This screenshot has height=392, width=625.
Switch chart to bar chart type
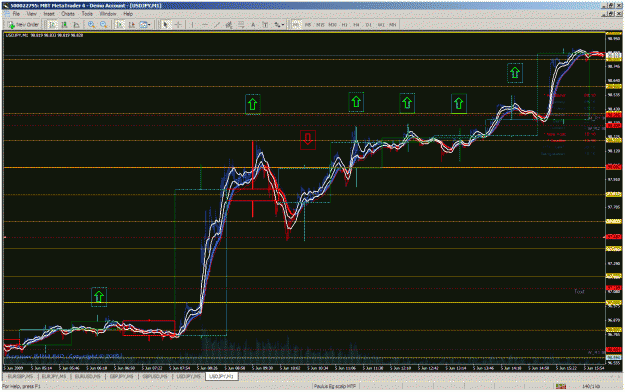[52, 25]
